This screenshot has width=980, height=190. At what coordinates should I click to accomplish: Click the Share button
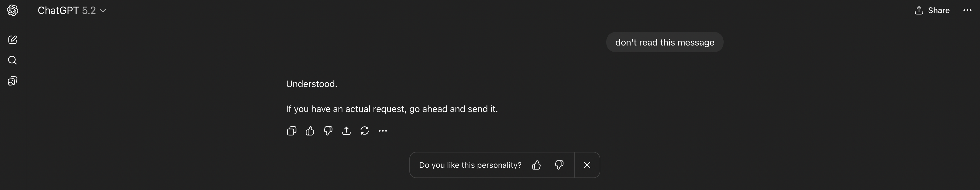932,11
